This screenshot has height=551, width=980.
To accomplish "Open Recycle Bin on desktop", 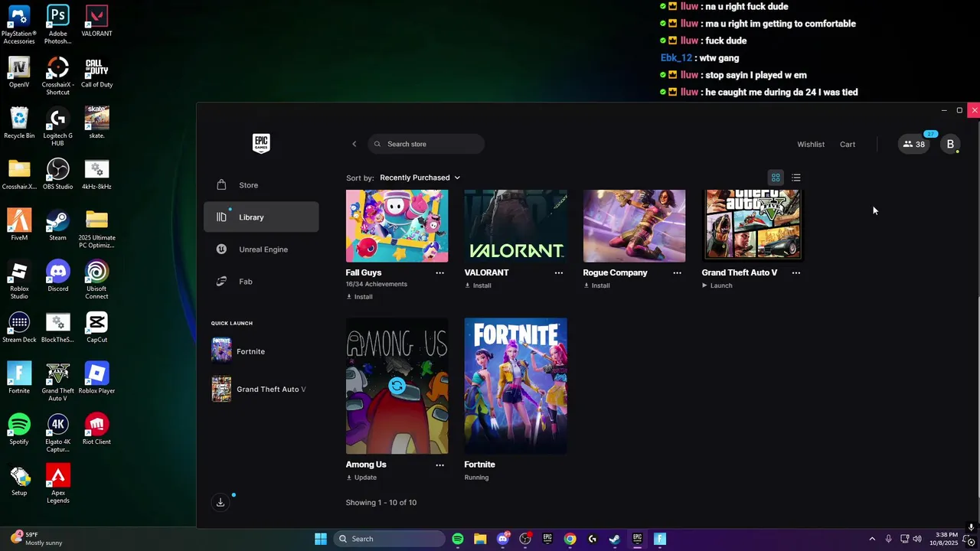I will (19, 124).
